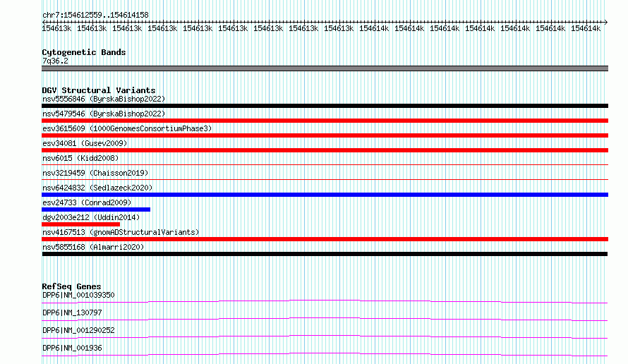
Task: Click the first 154613k ruler tick label
Action: [56, 28]
